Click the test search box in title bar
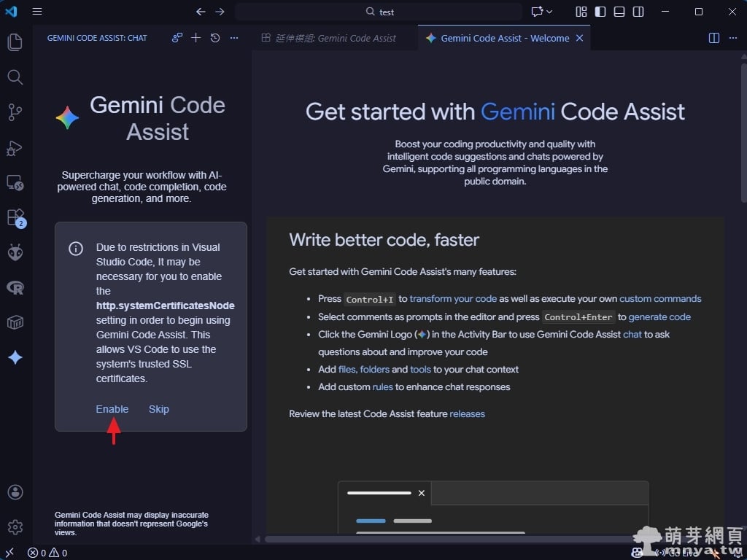This screenshot has height=560, width=747. click(x=379, y=12)
